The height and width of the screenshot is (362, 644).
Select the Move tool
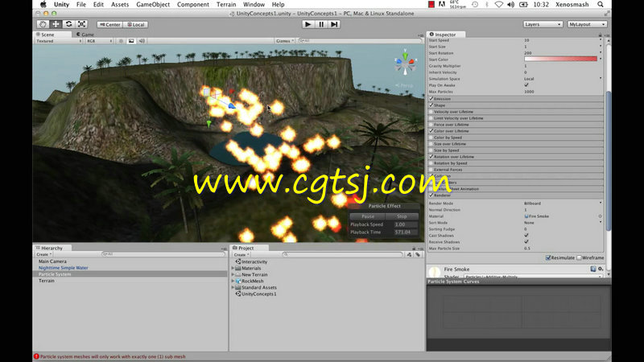pyautogui.click(x=56, y=24)
